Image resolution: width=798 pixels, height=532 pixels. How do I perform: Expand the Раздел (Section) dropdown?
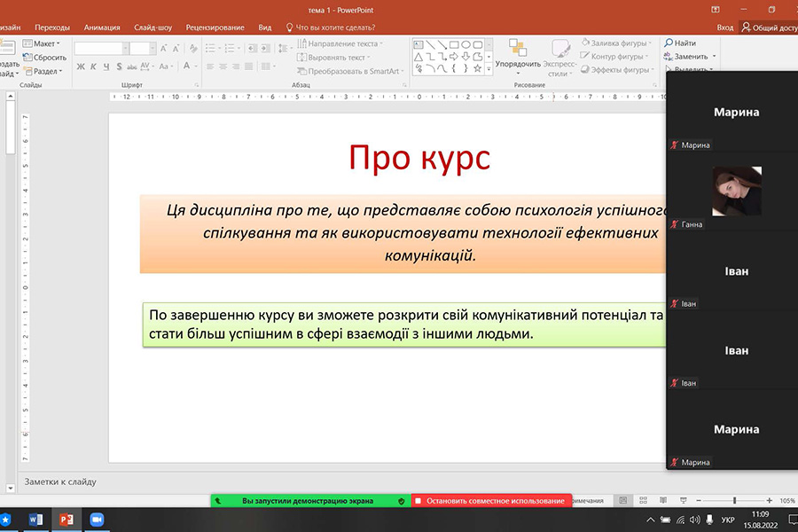61,72
